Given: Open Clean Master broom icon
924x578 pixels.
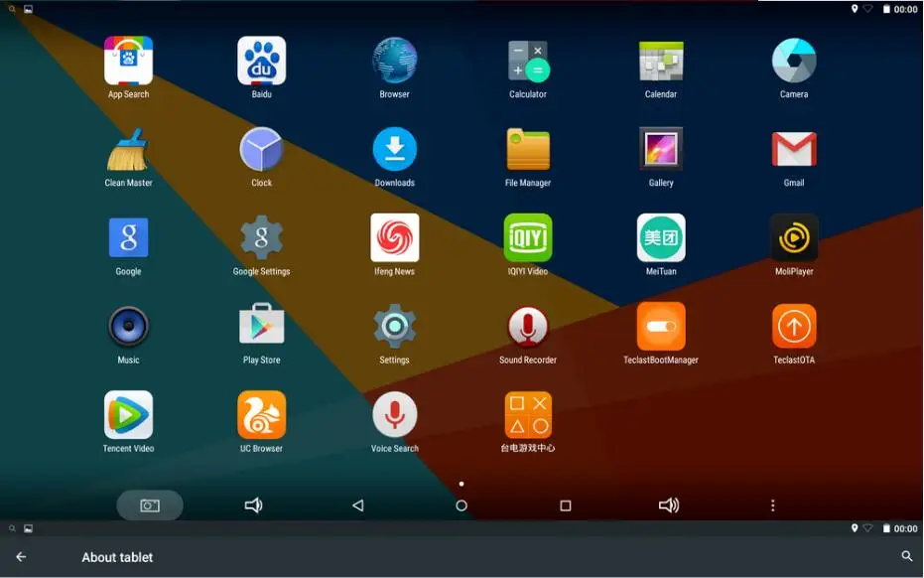Looking at the screenshot, I should click(128, 149).
